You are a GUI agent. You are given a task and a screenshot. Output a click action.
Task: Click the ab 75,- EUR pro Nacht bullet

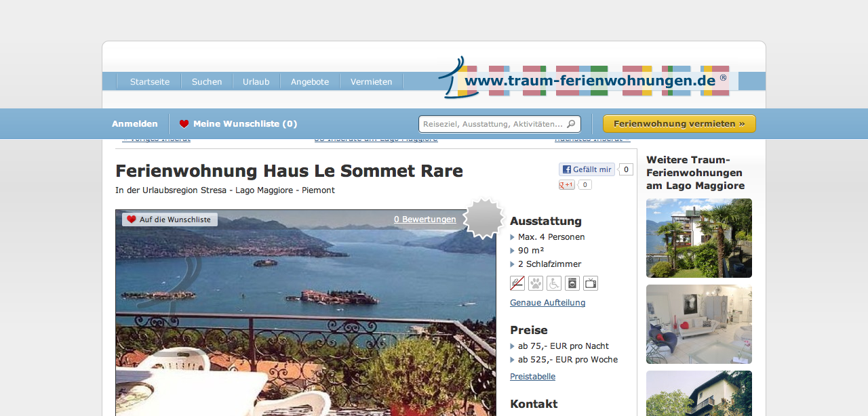click(x=513, y=346)
